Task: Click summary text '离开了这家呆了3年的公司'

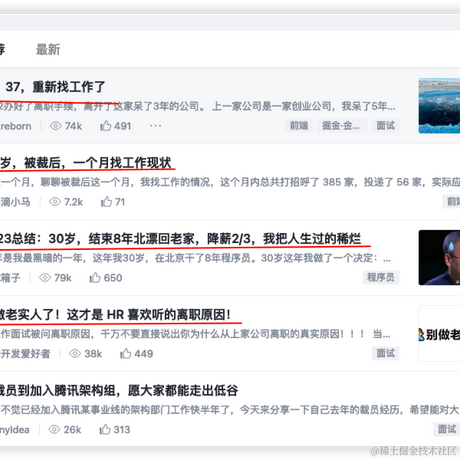Action: coord(143,107)
